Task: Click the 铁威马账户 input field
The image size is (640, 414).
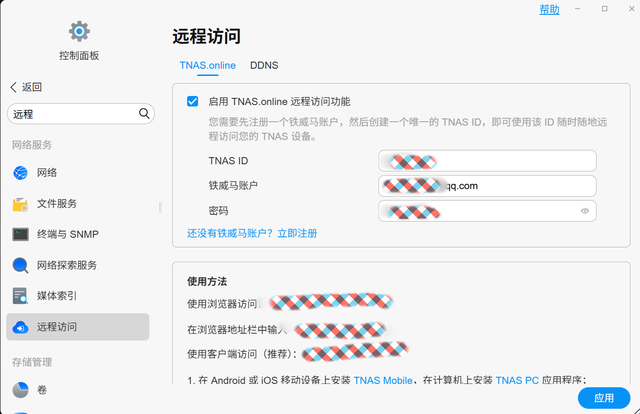Action: pyautogui.click(x=487, y=186)
